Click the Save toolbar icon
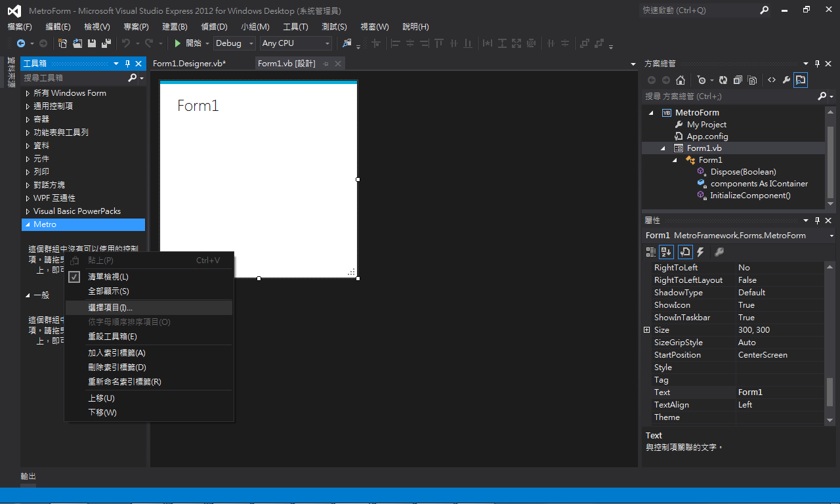The height and width of the screenshot is (504, 840). (91, 43)
